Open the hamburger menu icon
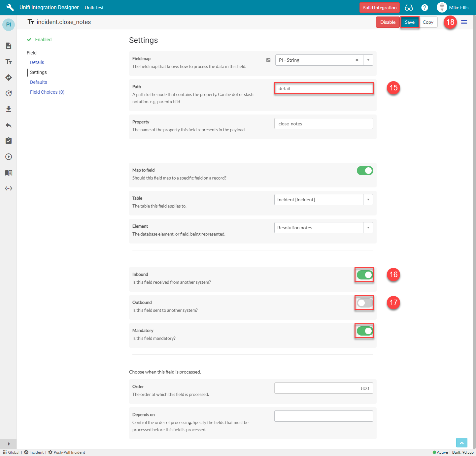The image size is (476, 456). (464, 22)
